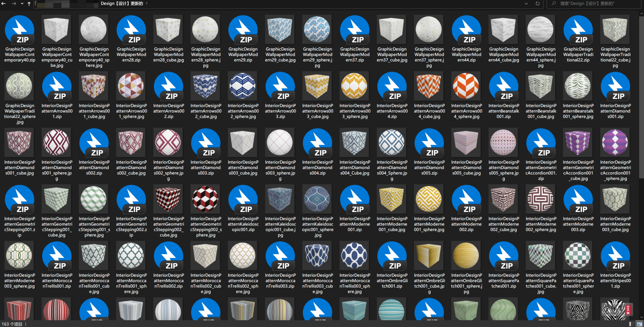Image resolution: width=644 pixels, height=327 pixels.
Task: Select GeometricAccordion001_sphere.jpg purple thumbnail
Action: 615,142
